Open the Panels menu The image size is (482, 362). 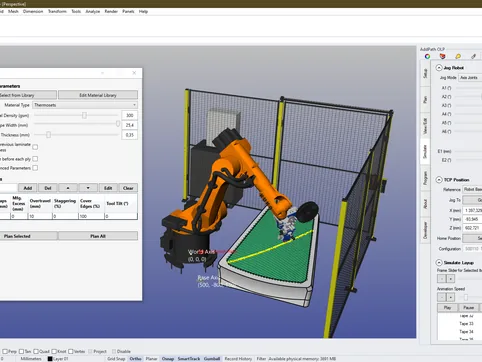pyautogui.click(x=128, y=11)
